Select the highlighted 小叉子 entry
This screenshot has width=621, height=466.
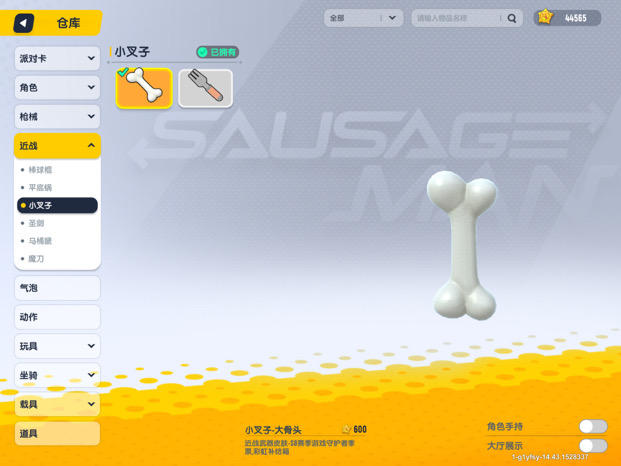point(57,205)
